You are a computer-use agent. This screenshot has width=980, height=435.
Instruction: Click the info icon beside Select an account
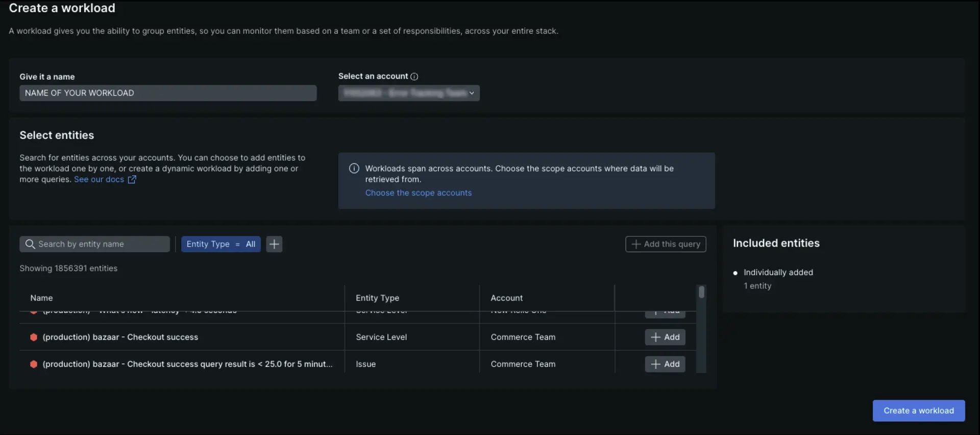coord(414,77)
